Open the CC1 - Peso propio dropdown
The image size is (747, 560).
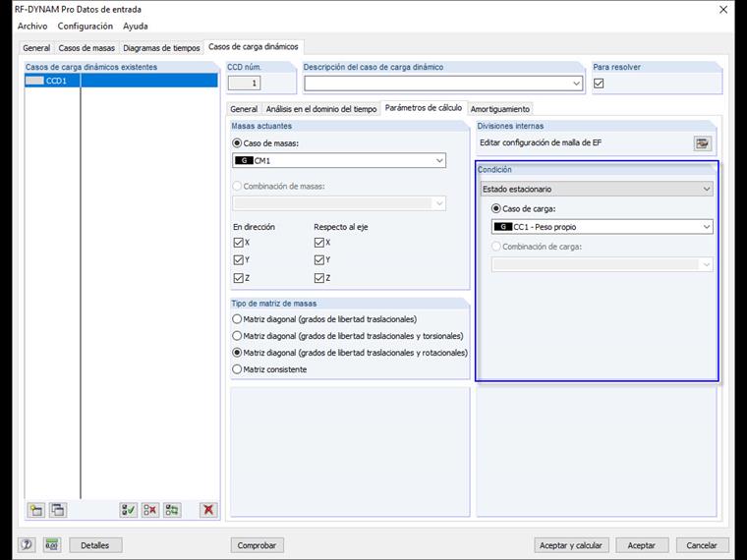(603, 227)
